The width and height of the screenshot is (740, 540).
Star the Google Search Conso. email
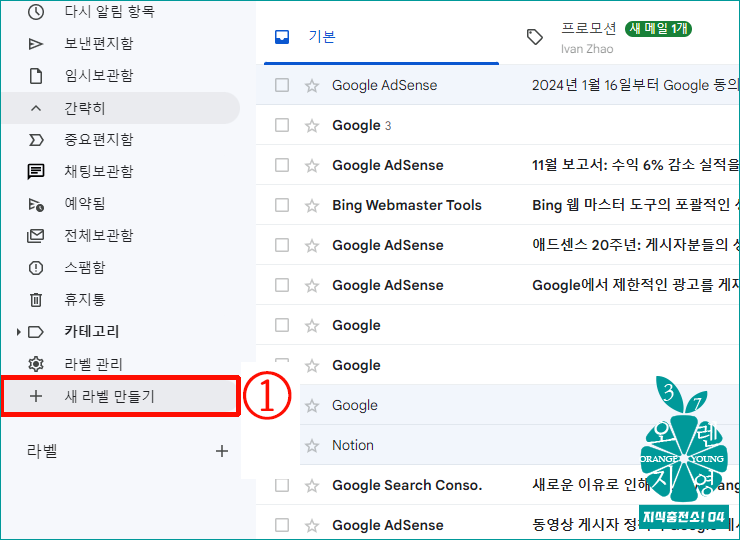[311, 485]
